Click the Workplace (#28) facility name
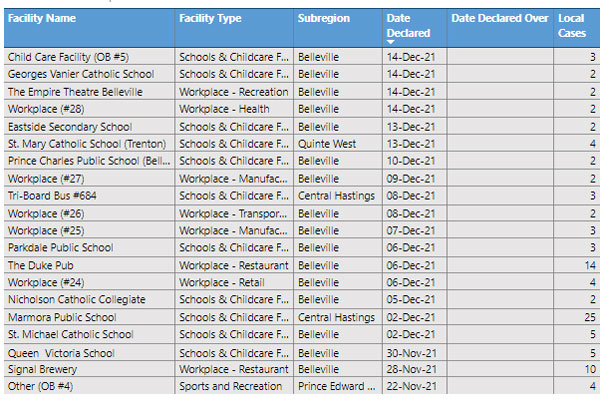The height and width of the screenshot is (399, 600). point(46,109)
